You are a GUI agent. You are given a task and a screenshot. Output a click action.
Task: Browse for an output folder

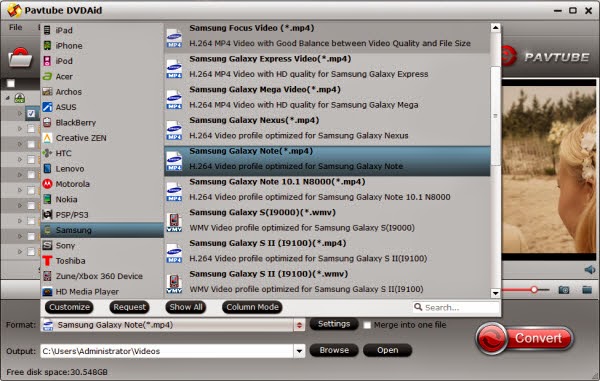coord(334,350)
